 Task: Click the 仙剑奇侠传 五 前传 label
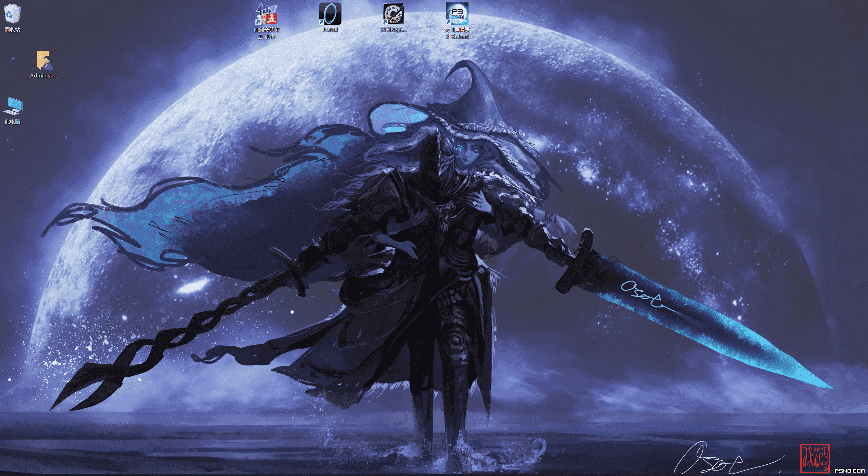(266, 33)
